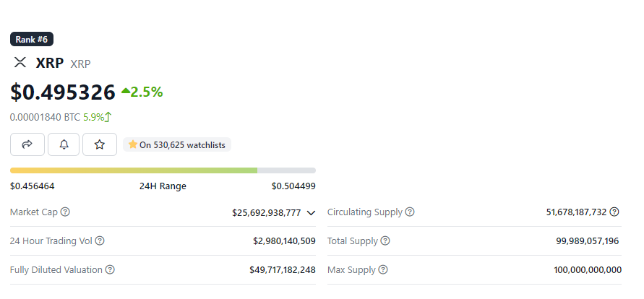644x299 pixels.
Task: Click the $0.495326 price value
Action: [x=63, y=92]
